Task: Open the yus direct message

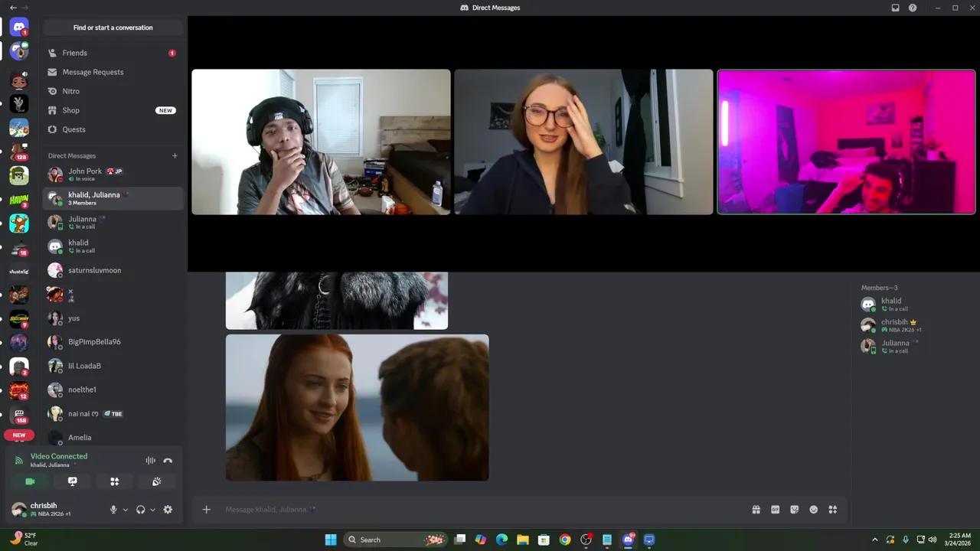Action: click(x=113, y=318)
